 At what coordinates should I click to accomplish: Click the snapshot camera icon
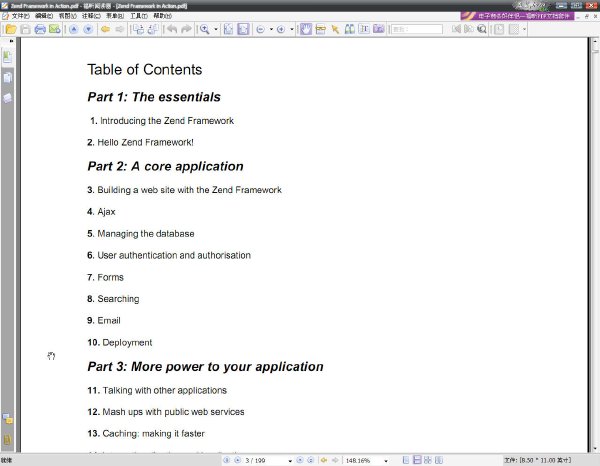point(378,29)
